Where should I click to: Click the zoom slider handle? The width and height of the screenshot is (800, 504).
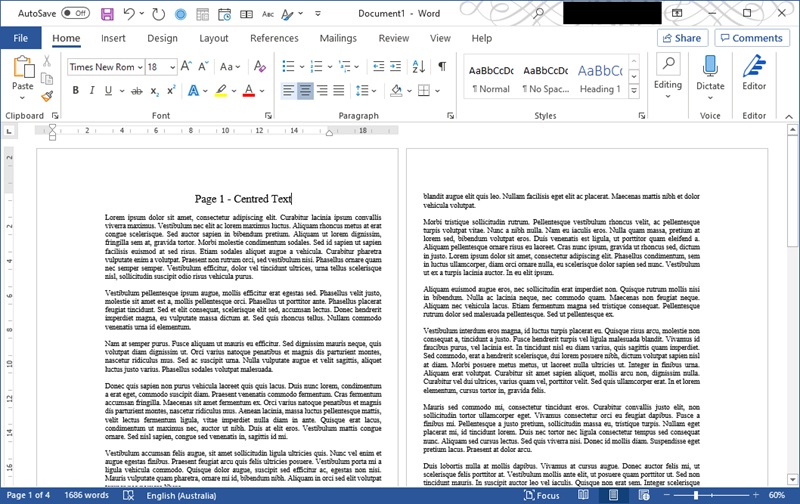click(x=695, y=495)
